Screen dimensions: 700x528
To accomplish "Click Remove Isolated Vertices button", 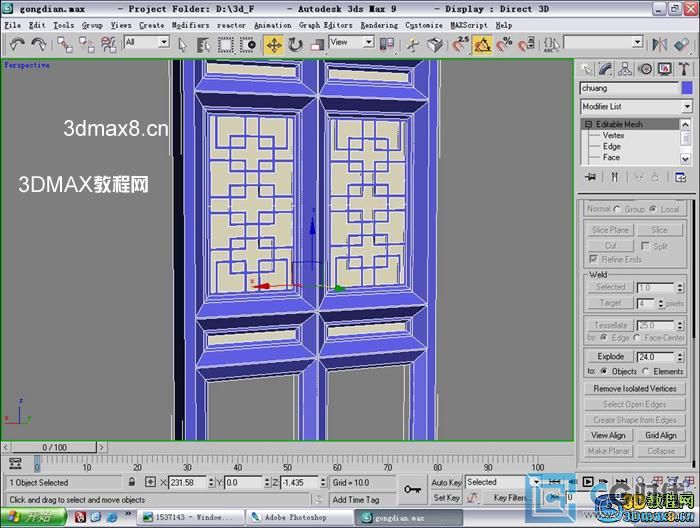I will point(635,389).
